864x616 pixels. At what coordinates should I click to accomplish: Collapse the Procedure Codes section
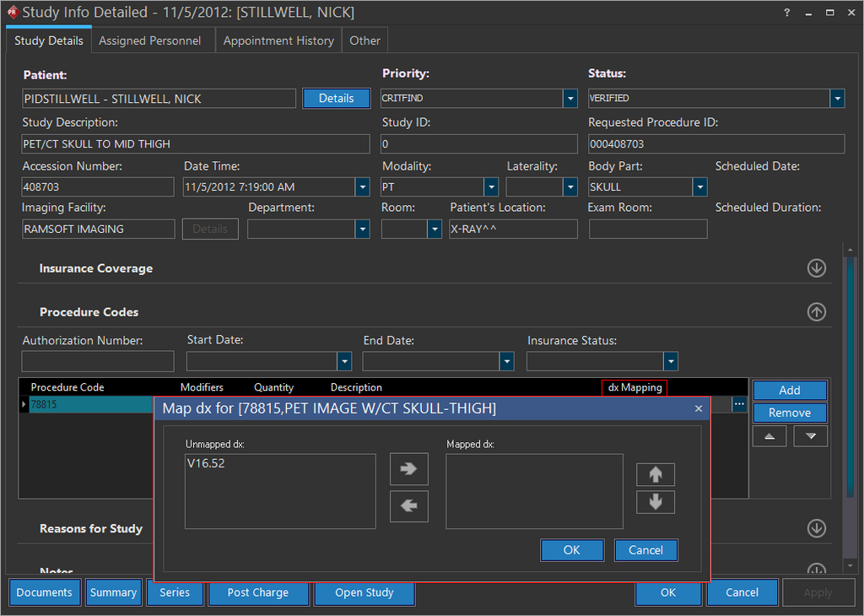816,311
